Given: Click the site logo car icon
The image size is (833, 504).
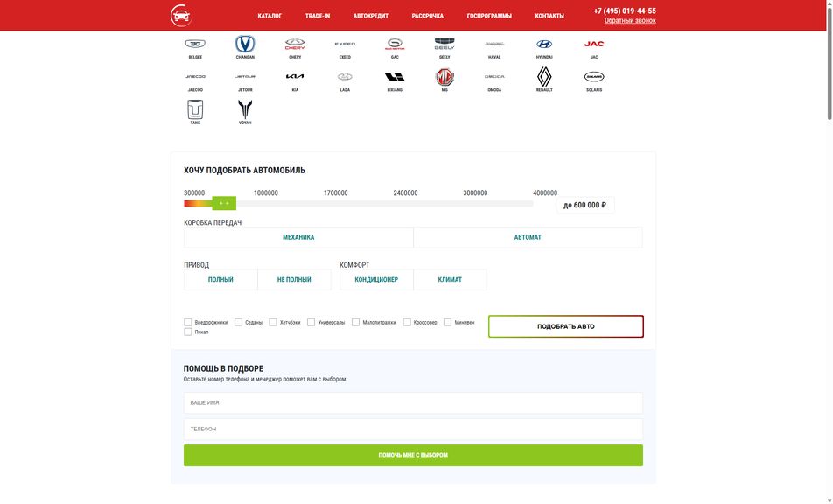Looking at the screenshot, I should 181,16.
